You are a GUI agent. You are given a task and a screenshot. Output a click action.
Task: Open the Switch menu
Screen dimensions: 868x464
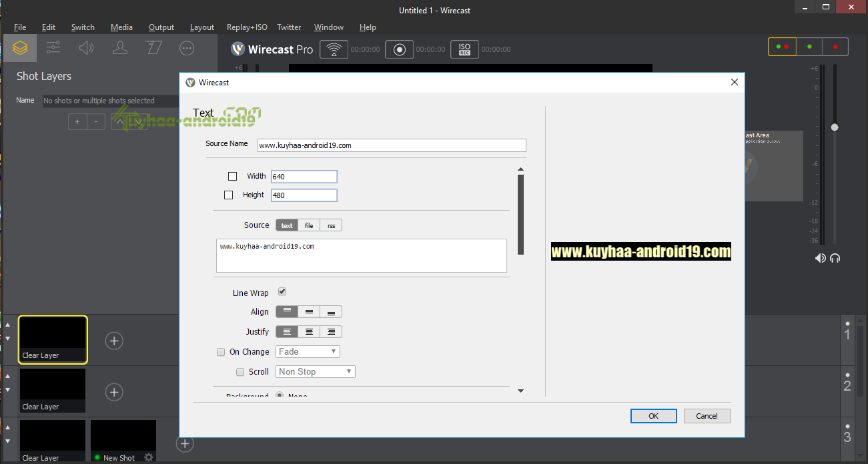(x=83, y=27)
